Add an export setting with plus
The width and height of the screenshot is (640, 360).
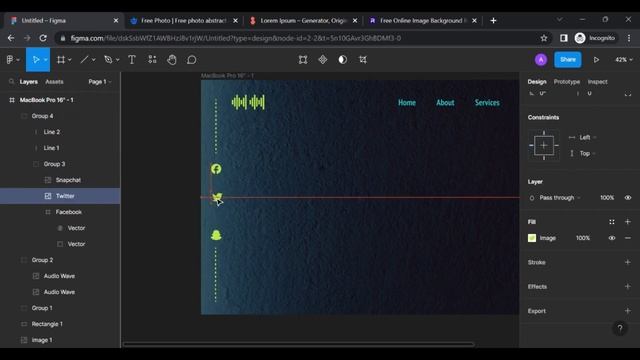coord(628,311)
